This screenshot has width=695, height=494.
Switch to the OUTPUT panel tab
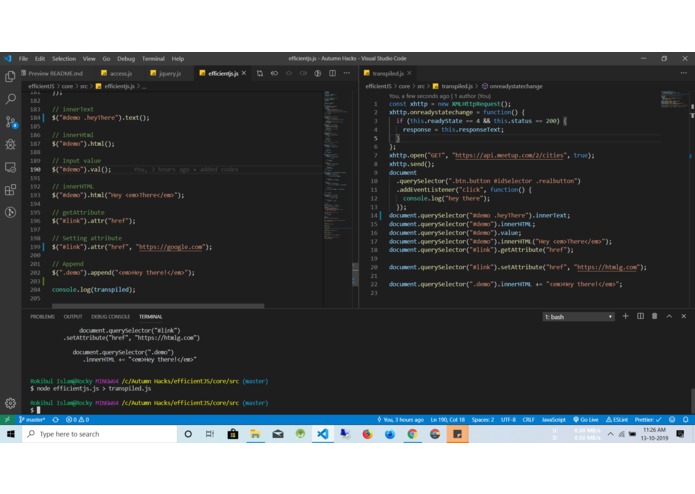coord(73,317)
